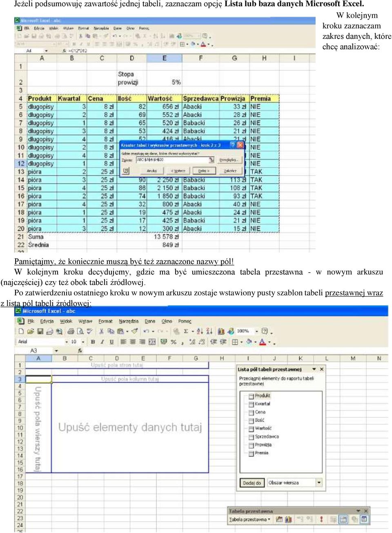Click the Cut scissors icon in lower Excel
392x533 pixels.
click(101, 331)
